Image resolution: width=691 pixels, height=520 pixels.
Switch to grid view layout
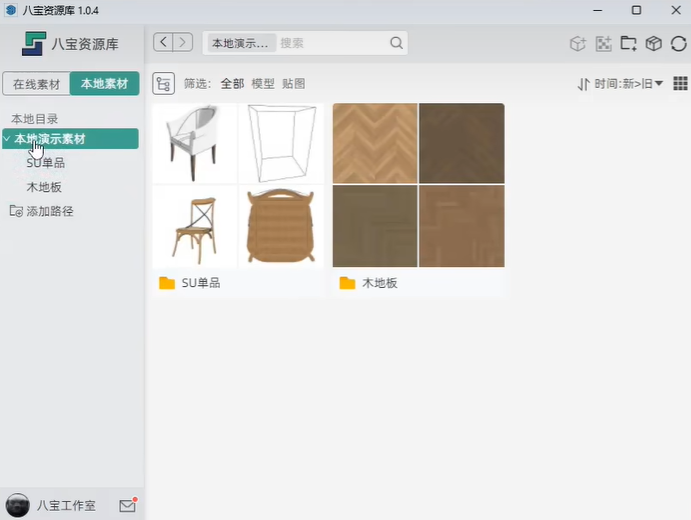[680, 84]
